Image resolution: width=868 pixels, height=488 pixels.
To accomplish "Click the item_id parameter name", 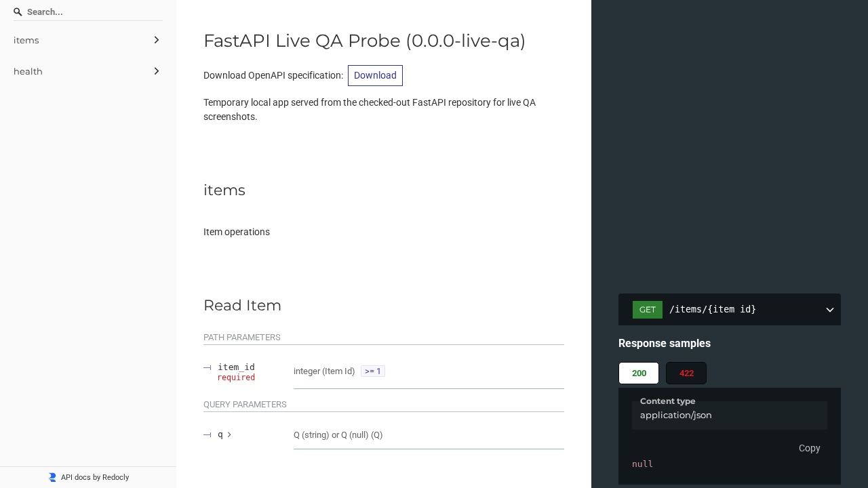I will coord(236,367).
